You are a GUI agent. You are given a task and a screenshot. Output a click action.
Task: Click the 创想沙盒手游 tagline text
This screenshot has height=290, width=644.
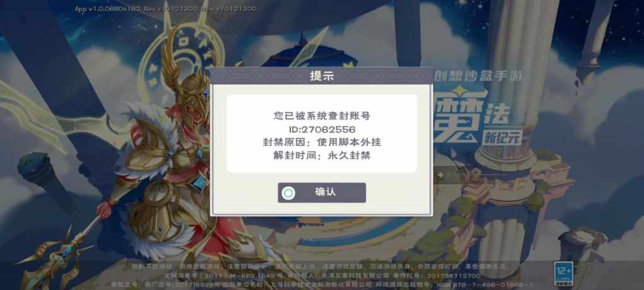click(x=479, y=76)
